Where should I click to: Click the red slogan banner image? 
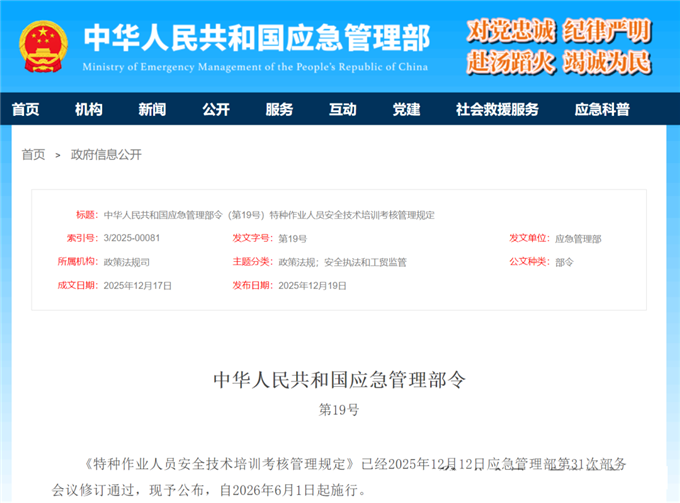(558, 46)
